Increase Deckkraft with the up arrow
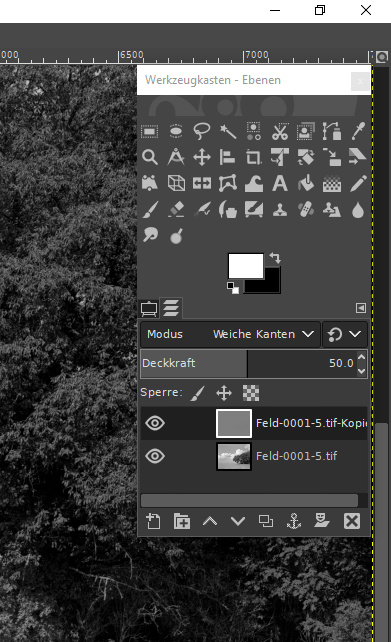The width and height of the screenshot is (391, 642). click(361, 357)
